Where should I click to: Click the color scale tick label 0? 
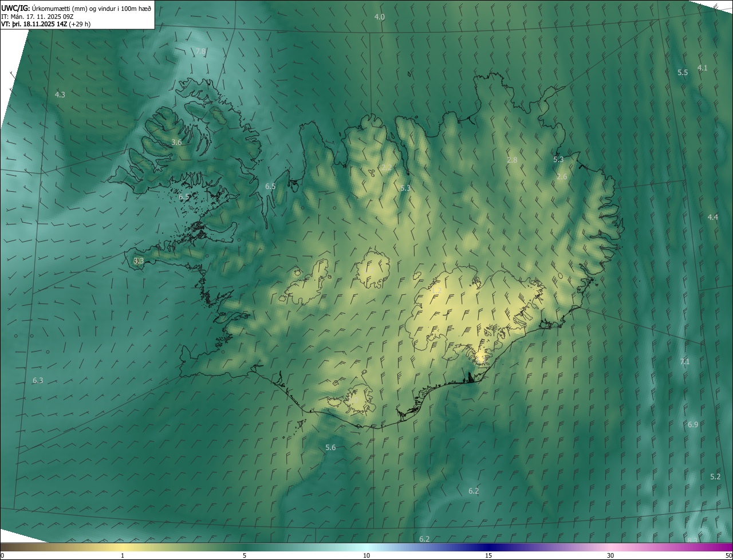[2, 556]
